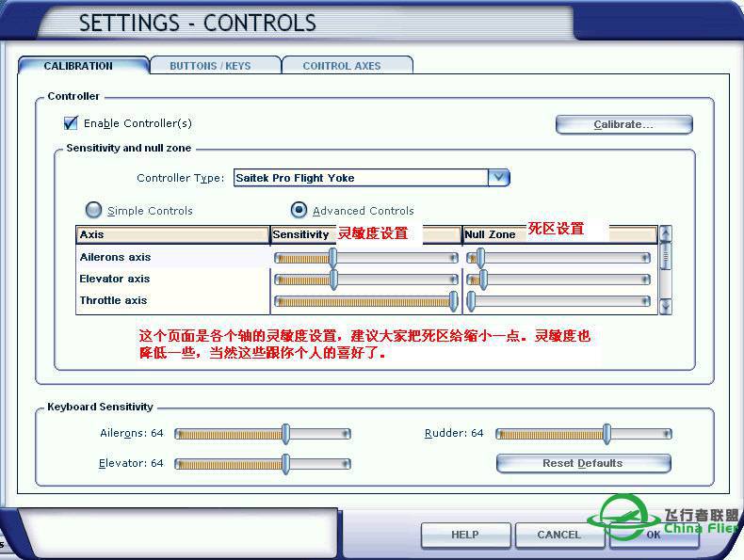Toggle the Enable Controller(s) checkbox

pyautogui.click(x=71, y=122)
